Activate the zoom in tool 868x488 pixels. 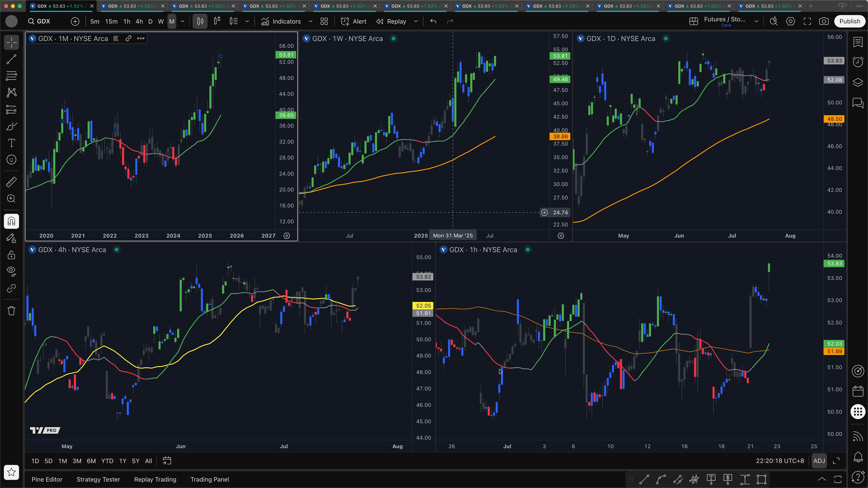[x=12, y=199]
